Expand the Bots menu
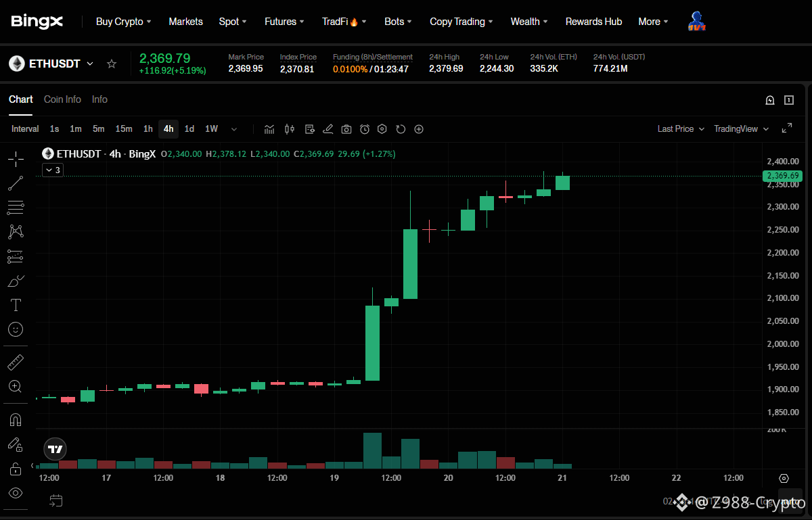The image size is (812, 520). (x=399, y=22)
